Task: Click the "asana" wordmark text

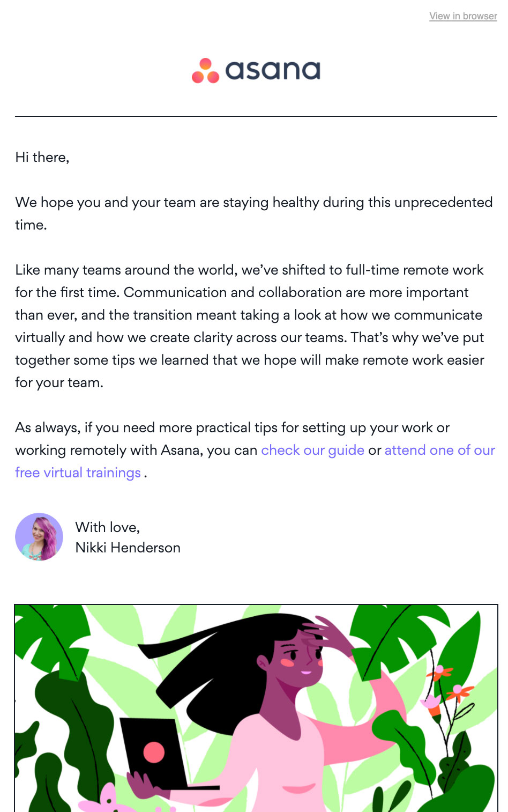Action: click(x=273, y=71)
